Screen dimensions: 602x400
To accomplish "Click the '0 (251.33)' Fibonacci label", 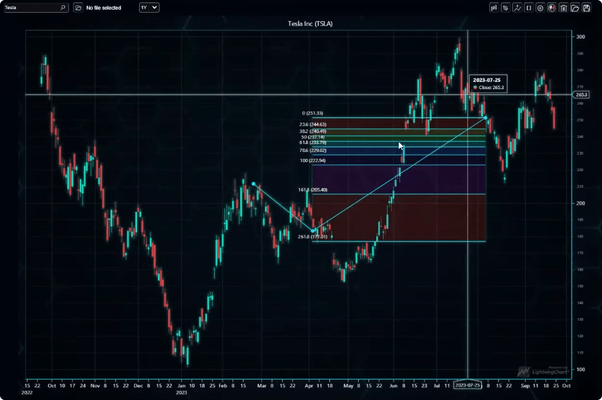I will 313,113.
